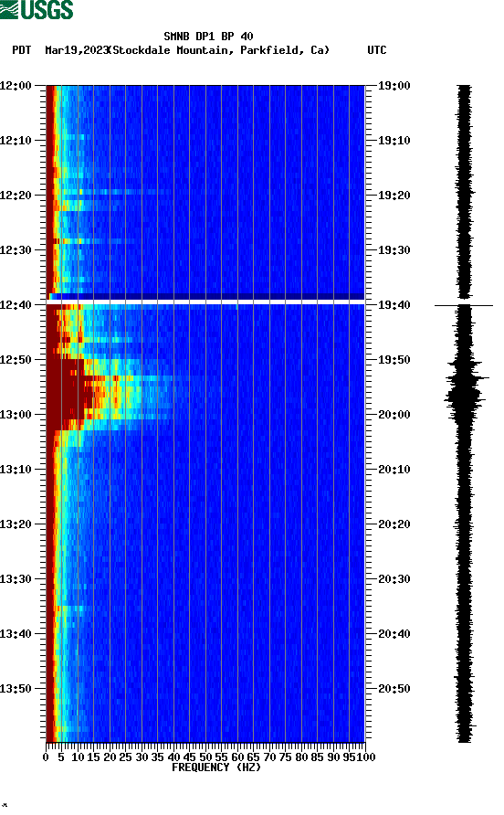Click the 13:50 PDT time label

[x=16, y=689]
